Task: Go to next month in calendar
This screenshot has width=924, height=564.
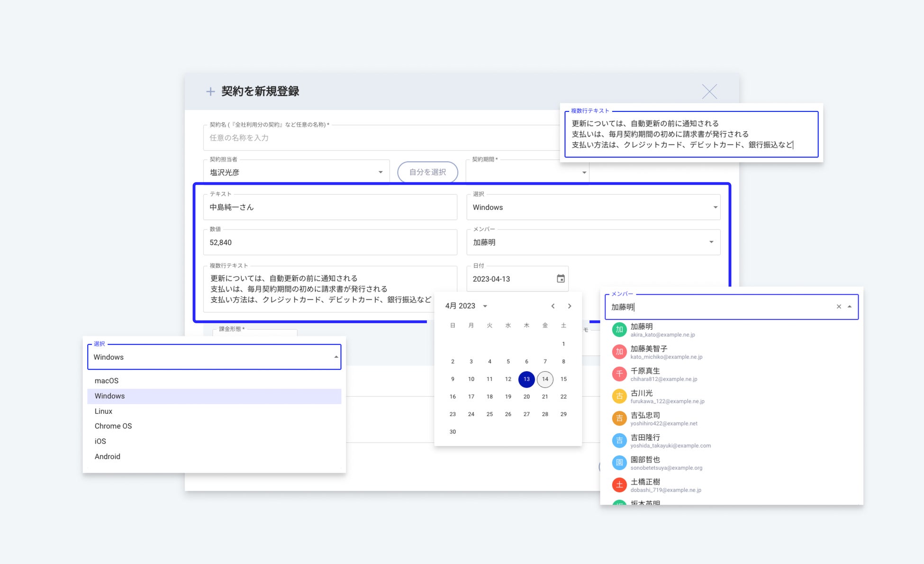Action: (x=570, y=306)
